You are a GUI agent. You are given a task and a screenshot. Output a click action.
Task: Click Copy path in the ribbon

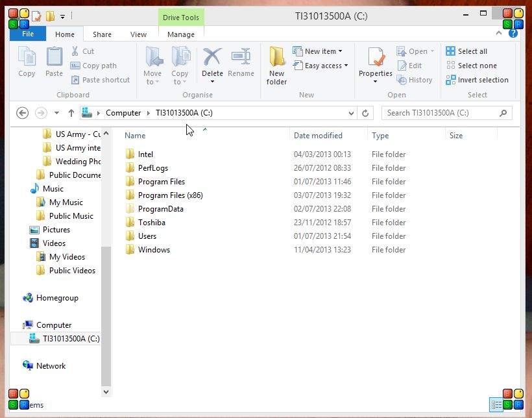point(93,66)
